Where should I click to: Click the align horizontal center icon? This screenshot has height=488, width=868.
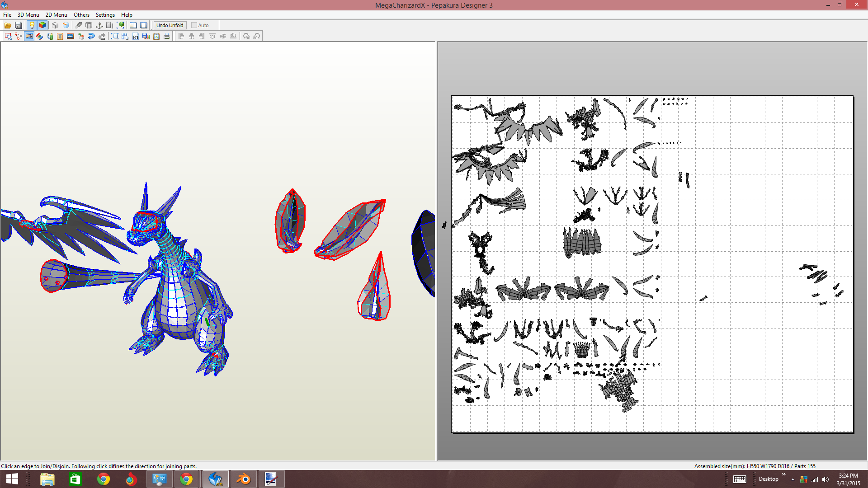[x=192, y=36]
